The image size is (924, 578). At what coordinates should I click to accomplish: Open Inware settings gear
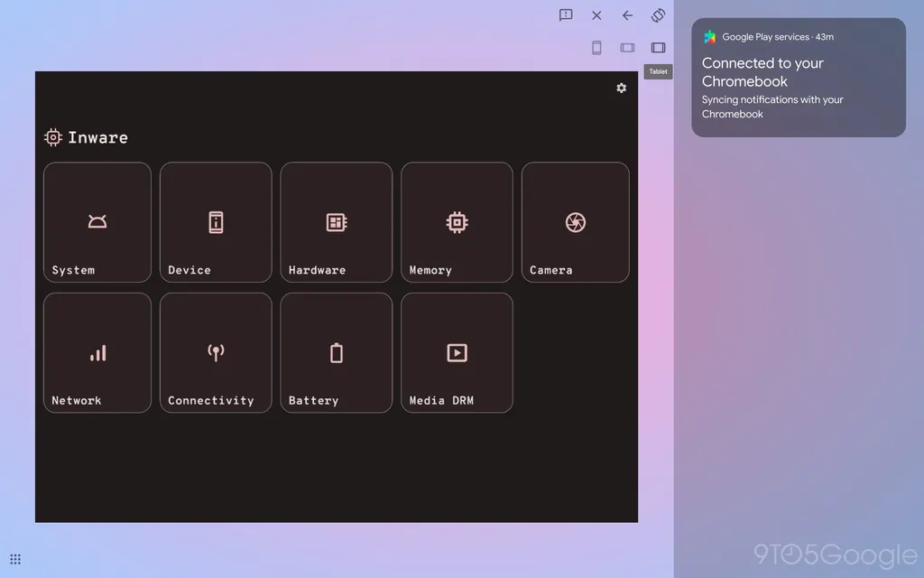[x=621, y=88]
